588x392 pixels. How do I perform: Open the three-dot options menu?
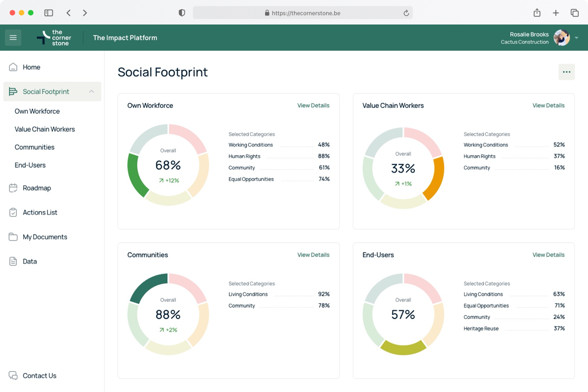tap(566, 72)
